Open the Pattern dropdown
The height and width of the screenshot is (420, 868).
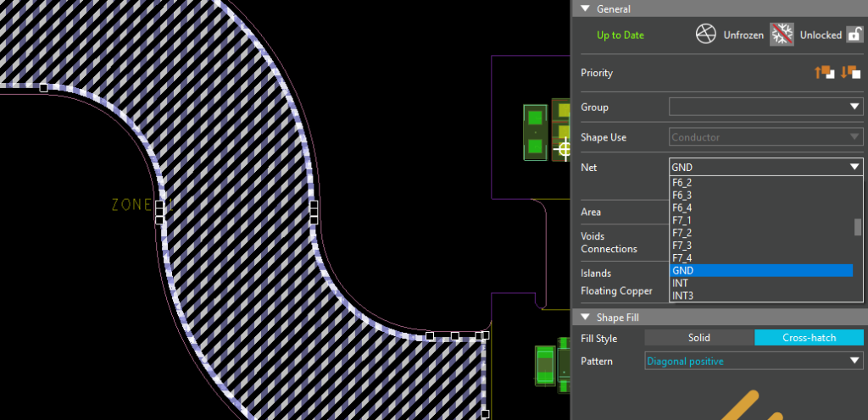click(854, 362)
